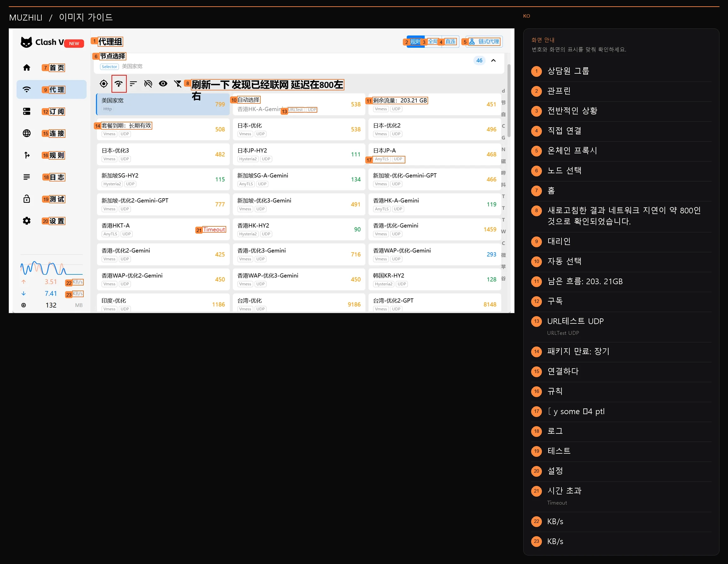This screenshot has height=564, width=728.
Task: Open the 日志 logs sidebar item
Action: tap(51, 177)
